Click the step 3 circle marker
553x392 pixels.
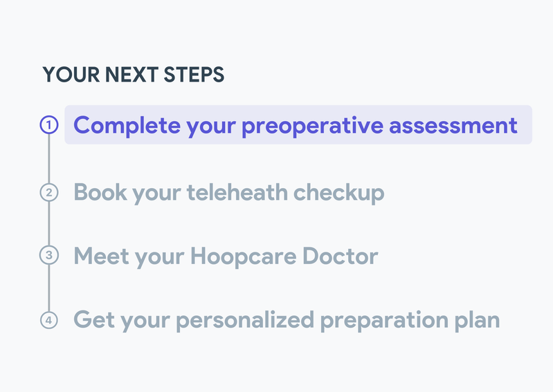pos(48,255)
